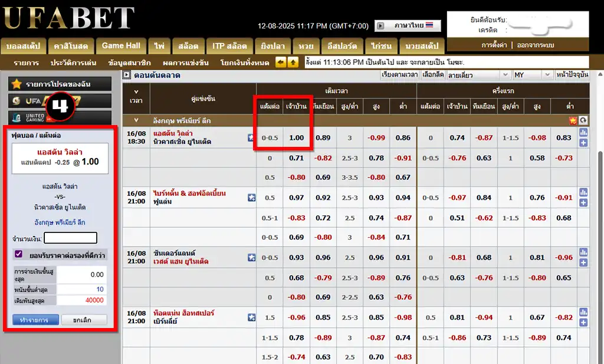The image size is (604, 364).
Task: Open the คาสิโนสด tab
Action: point(71,46)
